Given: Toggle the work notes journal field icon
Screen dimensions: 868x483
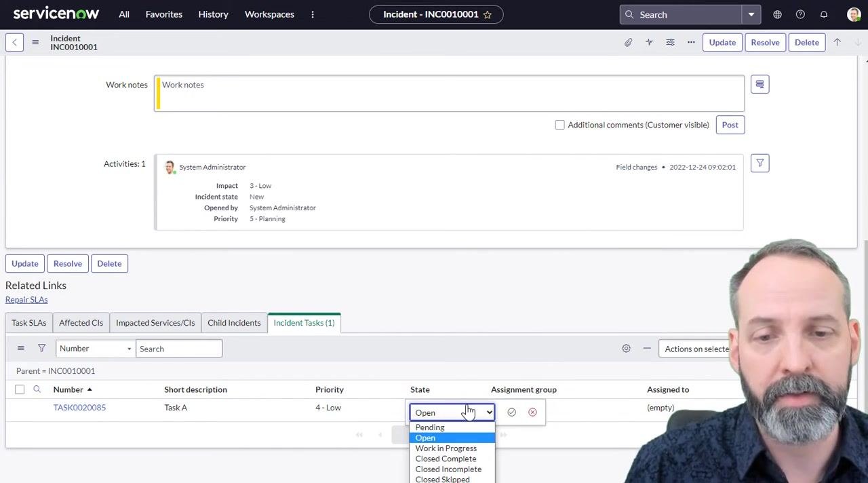Looking at the screenshot, I should click(759, 84).
